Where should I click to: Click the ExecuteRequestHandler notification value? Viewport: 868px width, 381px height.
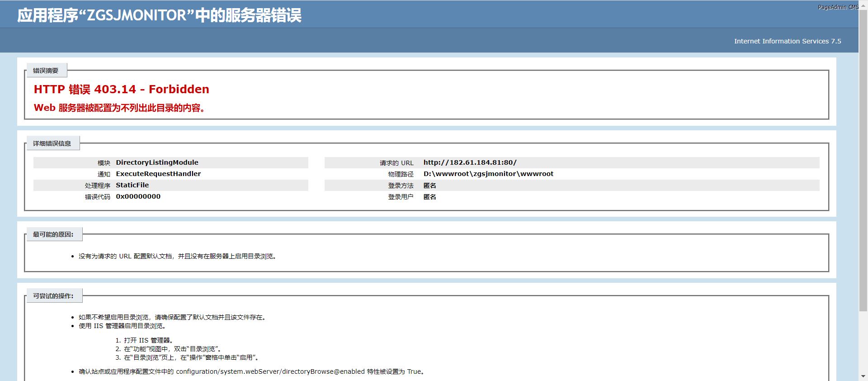pos(158,174)
